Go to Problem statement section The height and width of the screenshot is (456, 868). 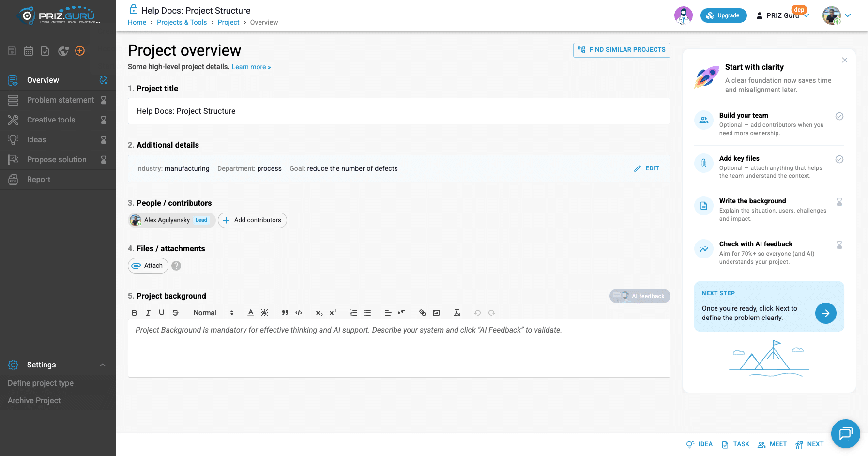[58, 100]
